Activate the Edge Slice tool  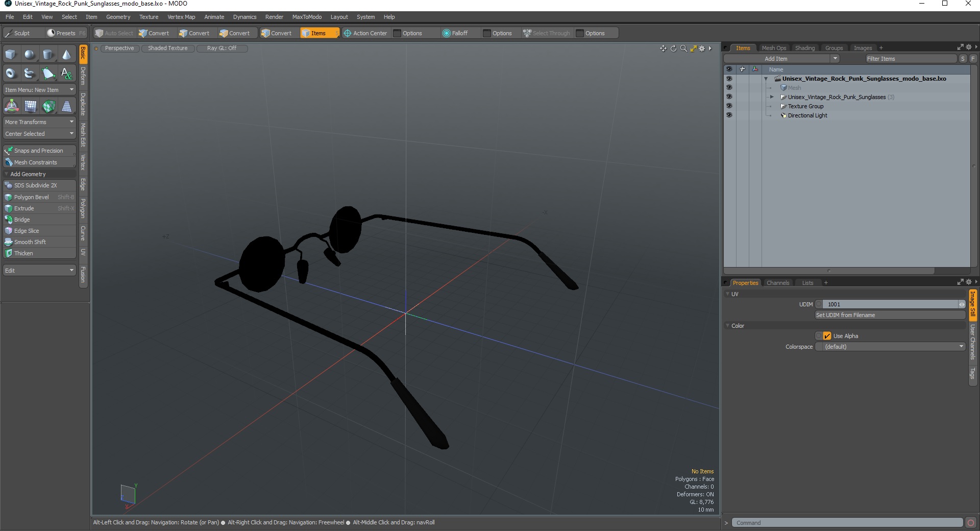[39, 231]
